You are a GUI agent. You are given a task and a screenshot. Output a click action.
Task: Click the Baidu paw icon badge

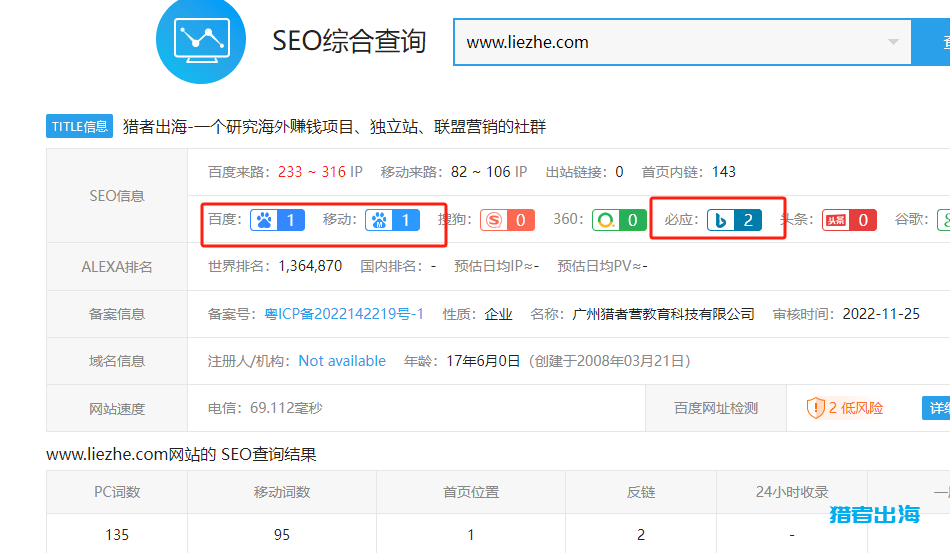point(277,220)
